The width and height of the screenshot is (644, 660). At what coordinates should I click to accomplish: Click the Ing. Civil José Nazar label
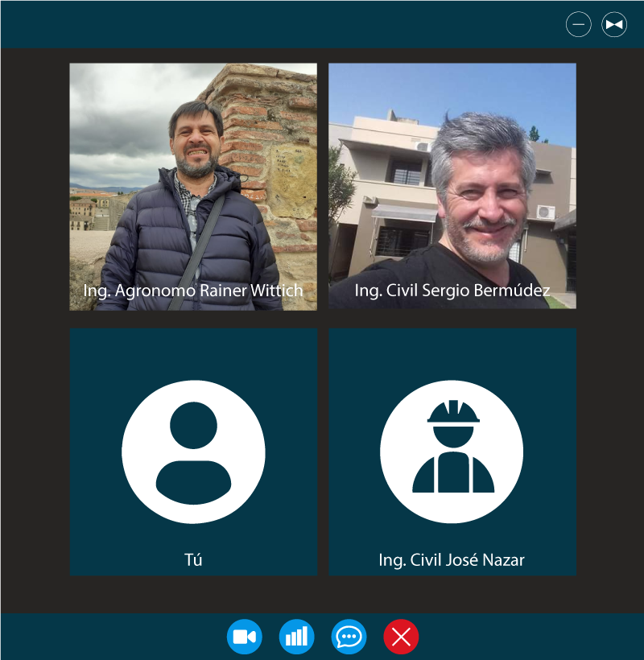point(452,560)
